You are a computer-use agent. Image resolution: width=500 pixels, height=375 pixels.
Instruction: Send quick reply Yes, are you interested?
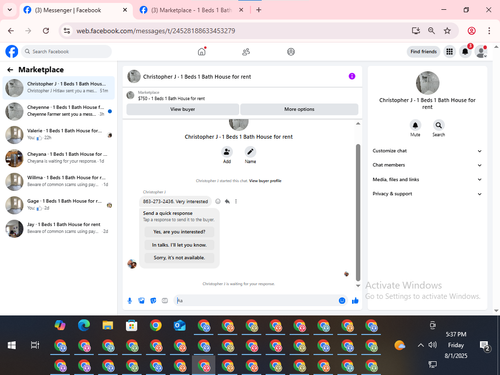click(179, 232)
